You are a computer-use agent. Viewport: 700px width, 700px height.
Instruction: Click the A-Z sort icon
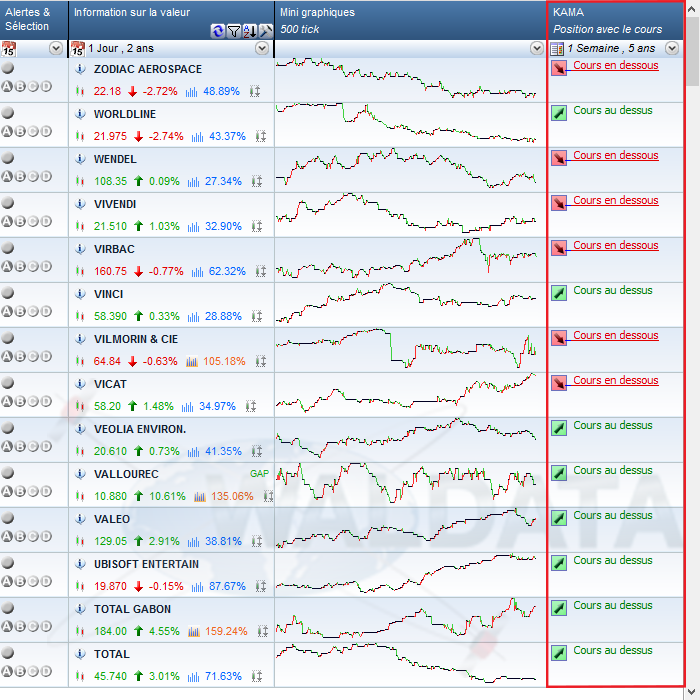click(x=250, y=31)
